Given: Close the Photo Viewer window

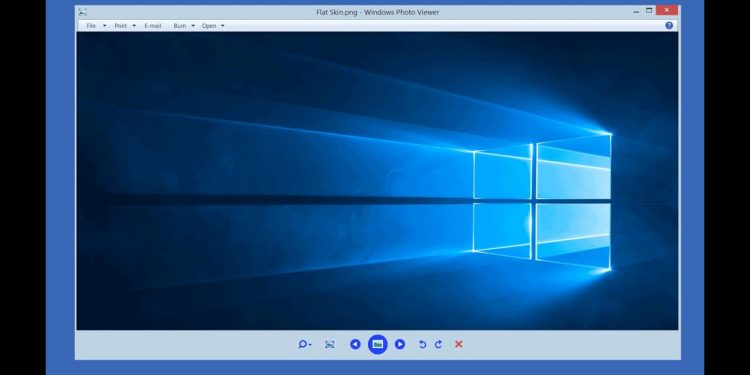Looking at the screenshot, I should [667, 10].
